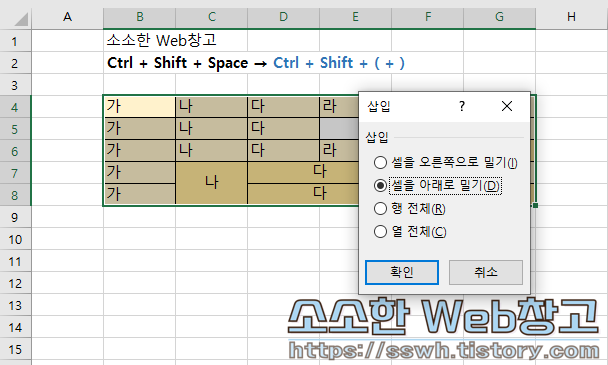608x365 pixels.
Task: Select row 7 header
Action: pyautogui.click(x=15, y=173)
